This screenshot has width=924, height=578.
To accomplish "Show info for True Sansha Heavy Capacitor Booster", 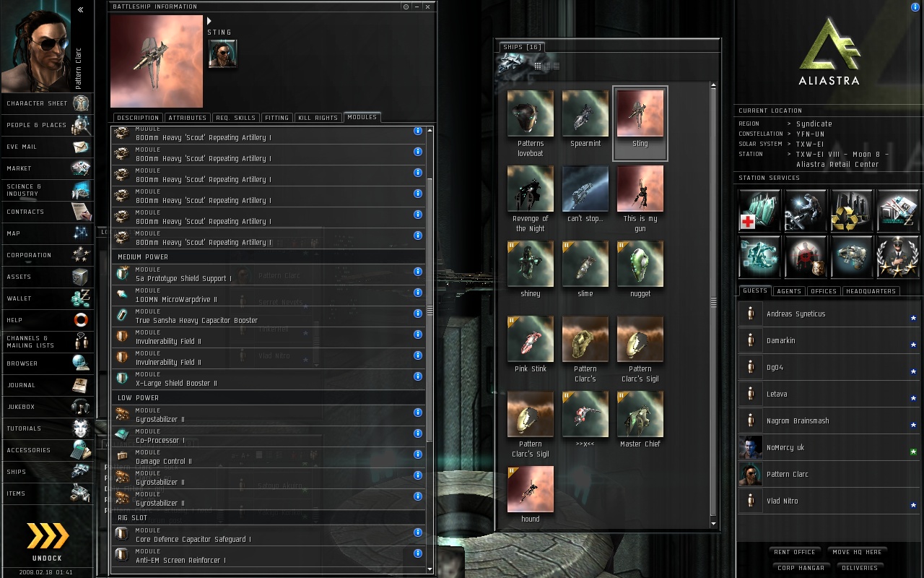I will click(418, 314).
